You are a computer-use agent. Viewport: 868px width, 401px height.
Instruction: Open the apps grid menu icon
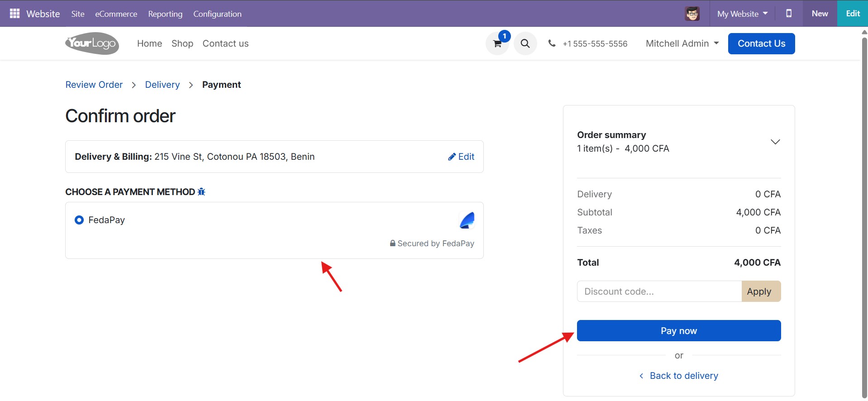[x=14, y=14]
